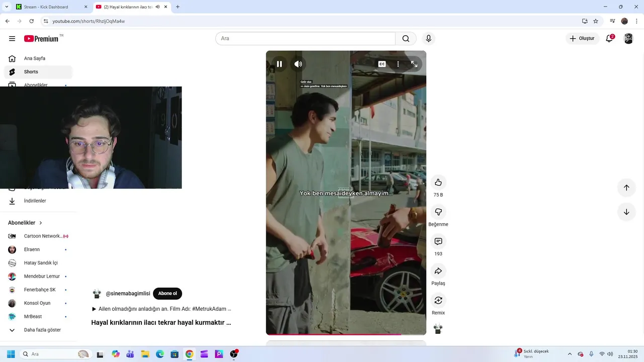Bookmark this page with star
Viewport: 644px width, 362px height.
click(596, 21)
